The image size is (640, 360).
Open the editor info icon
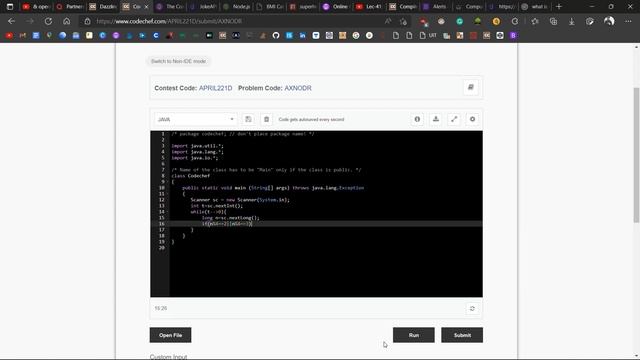(417, 119)
